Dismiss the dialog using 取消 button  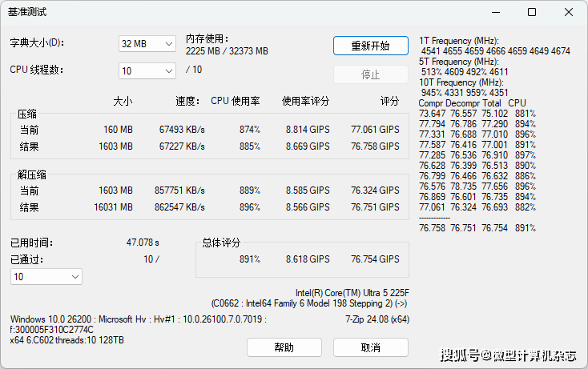pyautogui.click(x=370, y=347)
